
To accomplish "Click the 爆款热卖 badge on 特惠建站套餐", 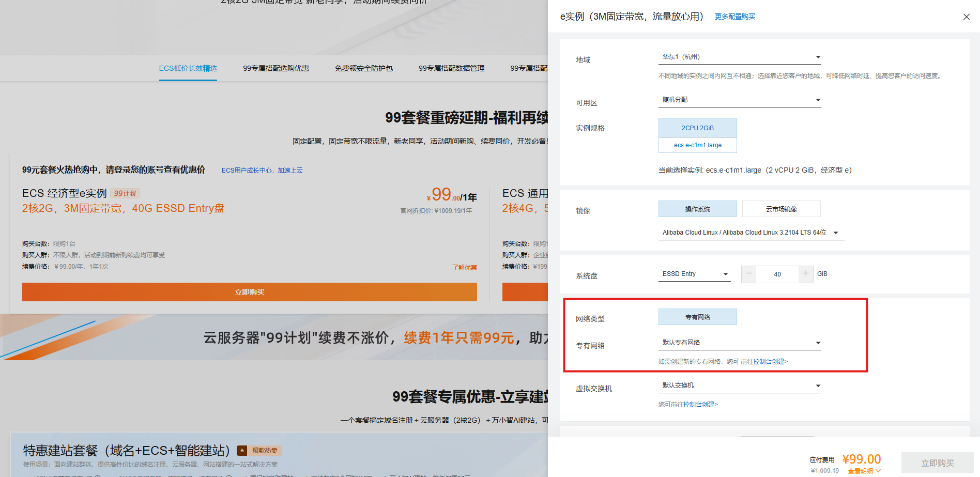I will point(259,451).
